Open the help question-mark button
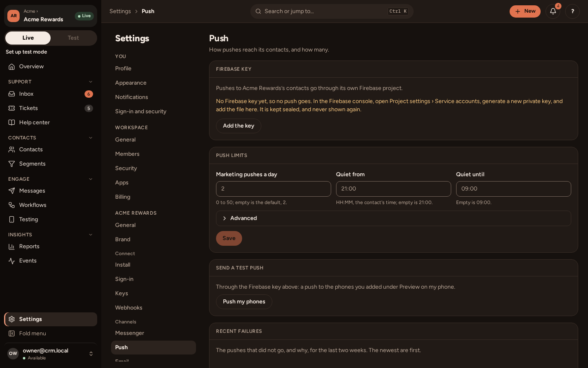Image resolution: width=588 pixels, height=368 pixels. (572, 11)
